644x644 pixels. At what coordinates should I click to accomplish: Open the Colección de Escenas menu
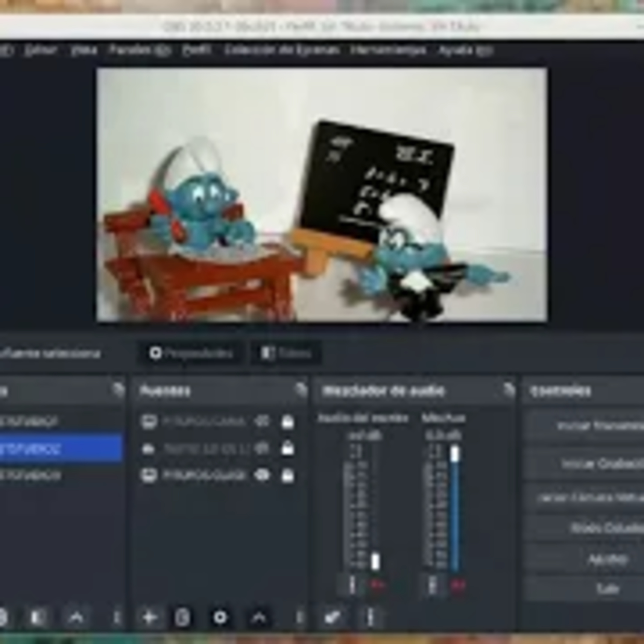click(x=282, y=50)
